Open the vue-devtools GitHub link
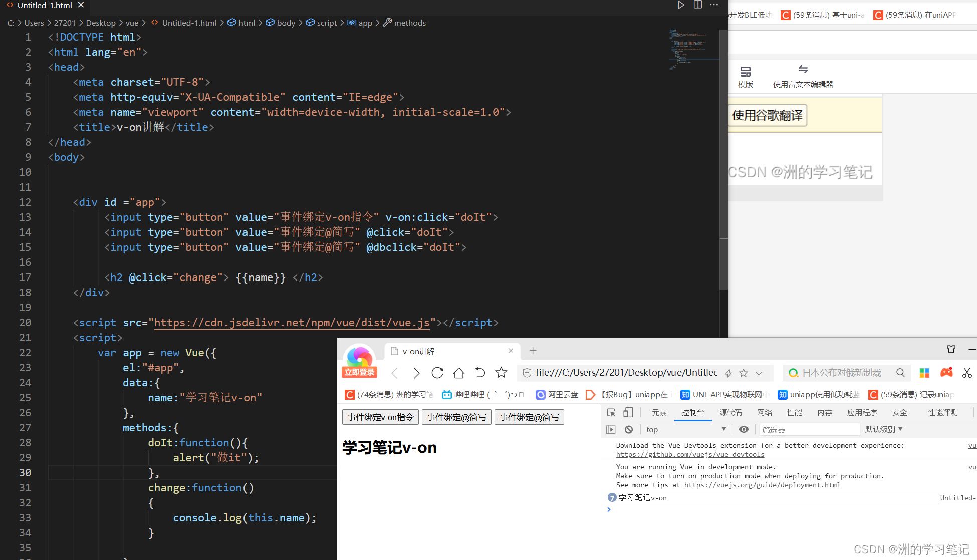 [690, 455]
